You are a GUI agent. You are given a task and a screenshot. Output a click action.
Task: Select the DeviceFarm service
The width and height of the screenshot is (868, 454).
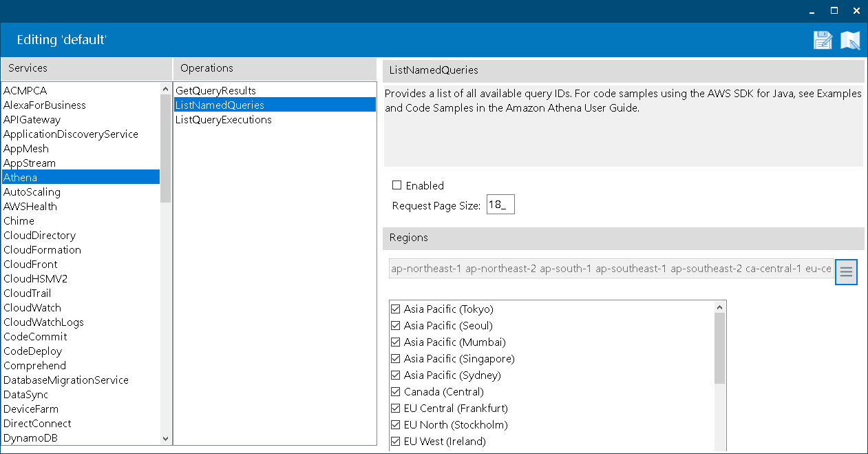tap(81, 409)
